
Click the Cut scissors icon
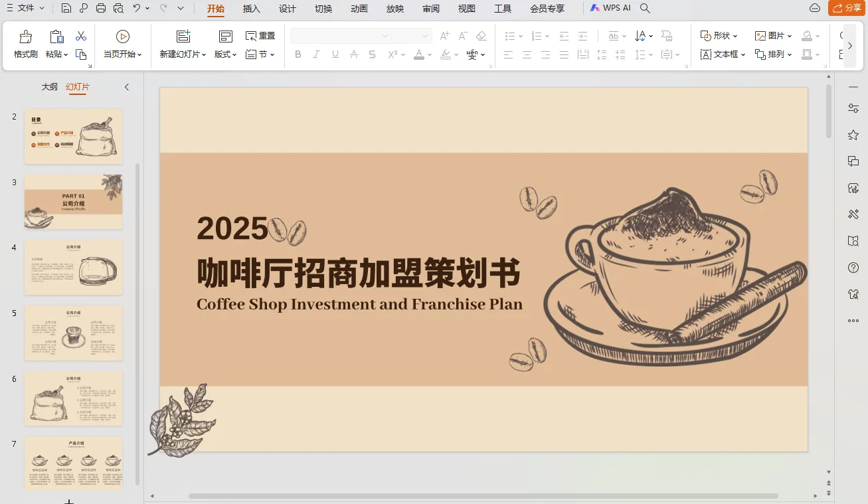pos(81,36)
